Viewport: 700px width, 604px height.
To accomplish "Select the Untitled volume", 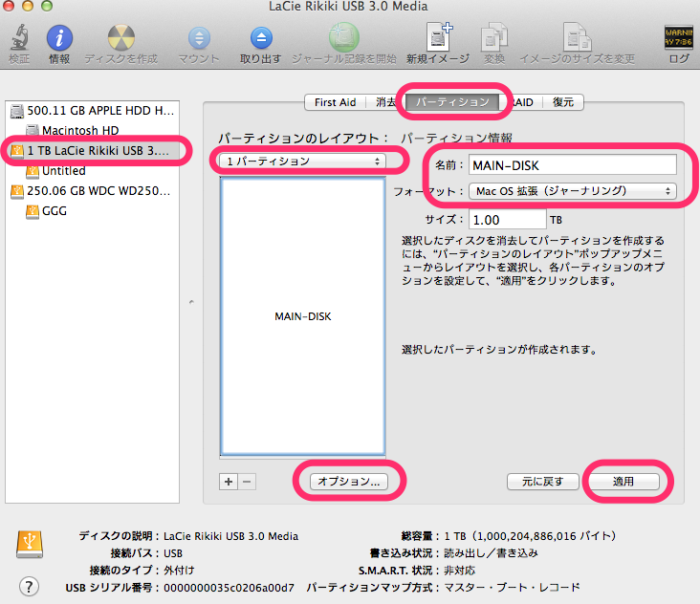I will pyautogui.click(x=93, y=171).
